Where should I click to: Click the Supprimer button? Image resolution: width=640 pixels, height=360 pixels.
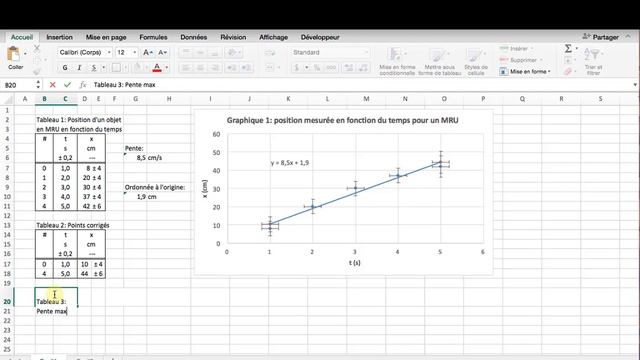[521, 60]
